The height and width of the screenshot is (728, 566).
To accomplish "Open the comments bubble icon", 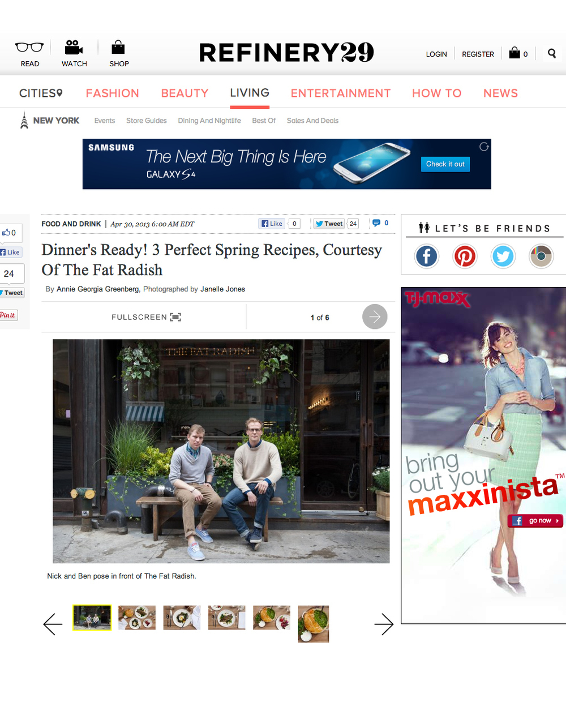I will pos(376,223).
